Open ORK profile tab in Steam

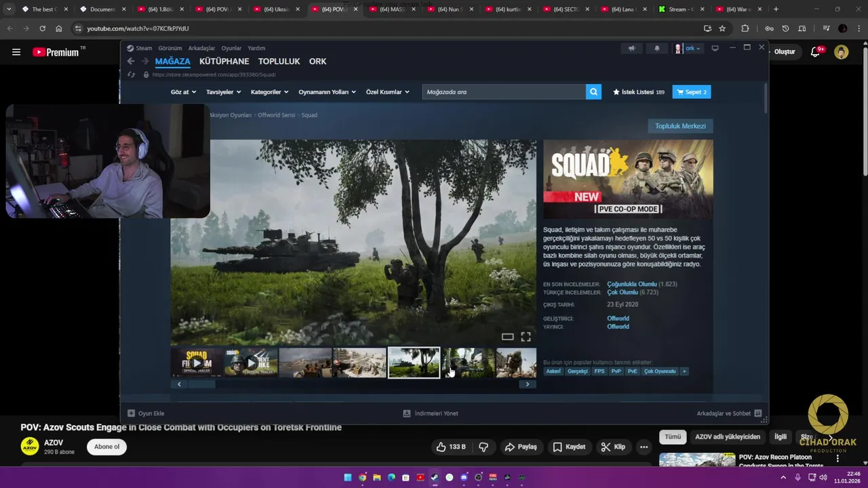coord(317,61)
